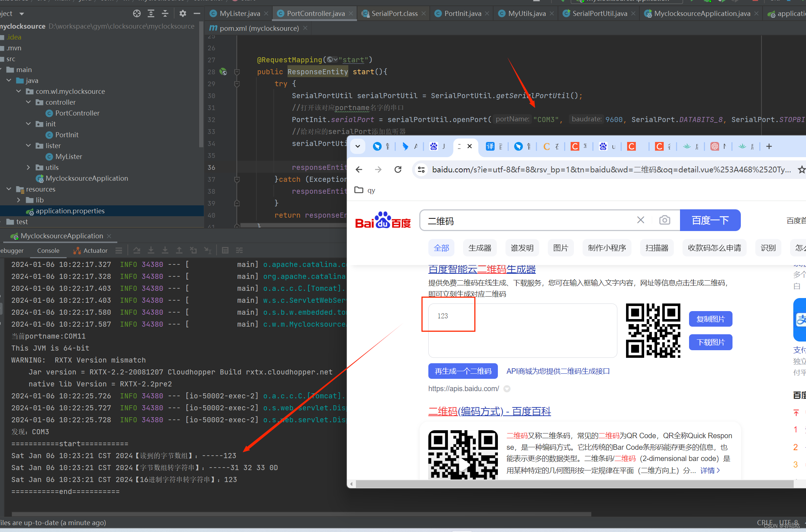Viewport: 806px width, 532px height.
Task: Reload the Baidu page
Action: tap(398, 169)
